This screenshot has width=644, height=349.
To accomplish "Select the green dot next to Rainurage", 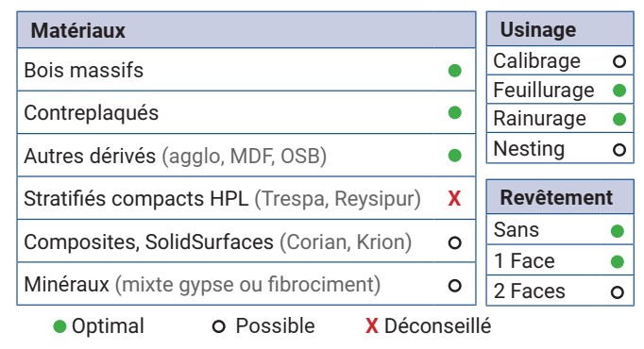I will [619, 120].
